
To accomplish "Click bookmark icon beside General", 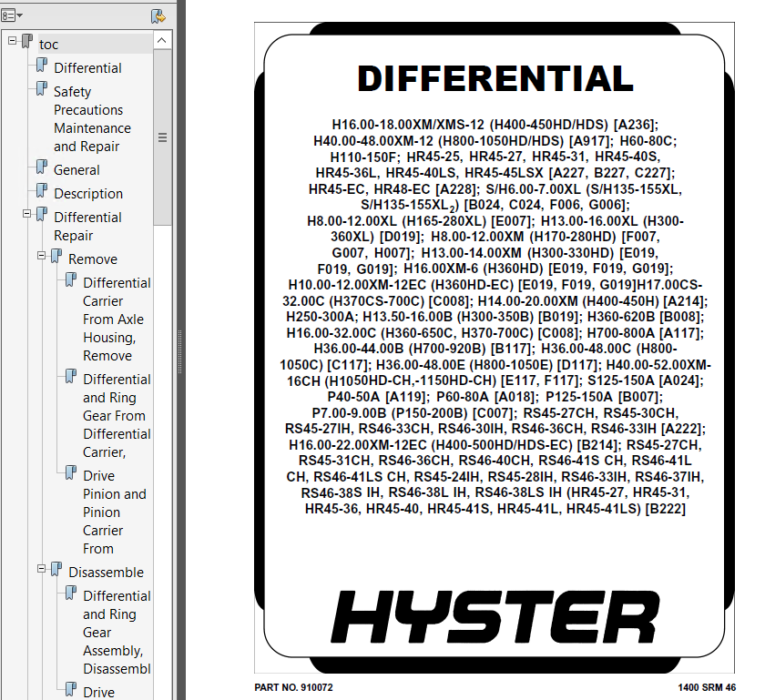I will click(42, 167).
